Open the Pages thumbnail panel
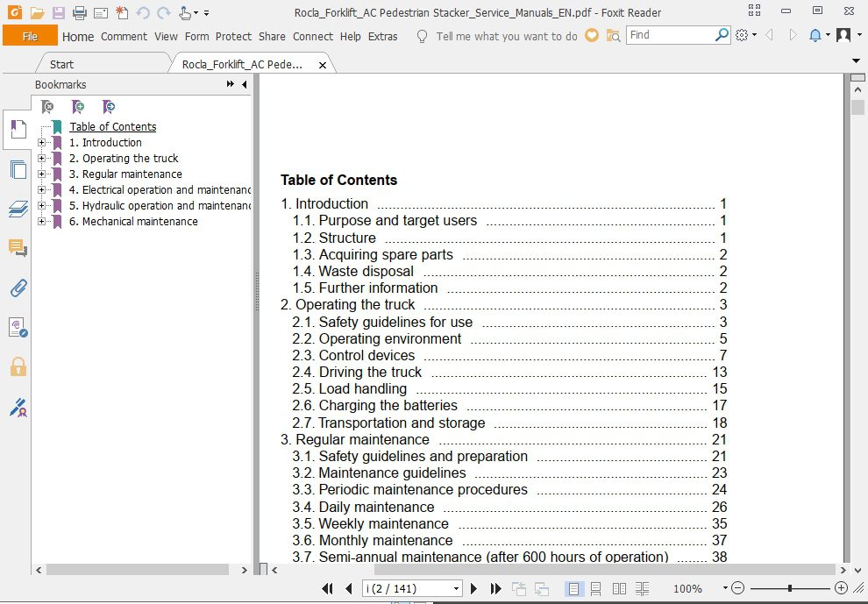This screenshot has height=604, width=868. (x=18, y=170)
